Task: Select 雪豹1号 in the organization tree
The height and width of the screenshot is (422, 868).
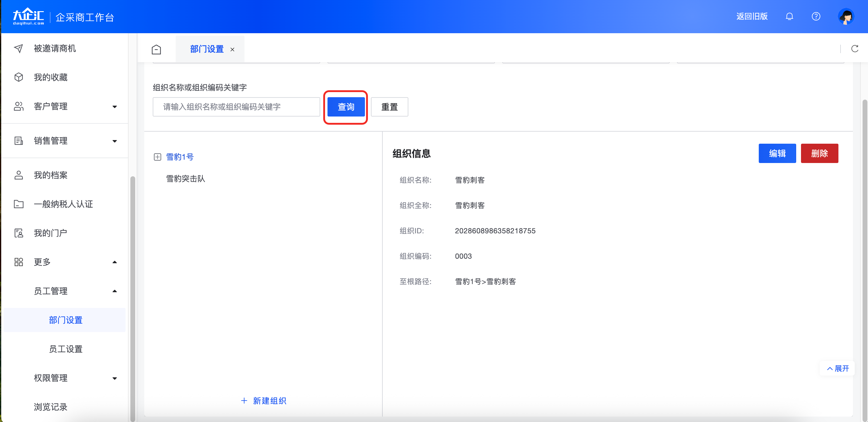Action: pos(180,157)
